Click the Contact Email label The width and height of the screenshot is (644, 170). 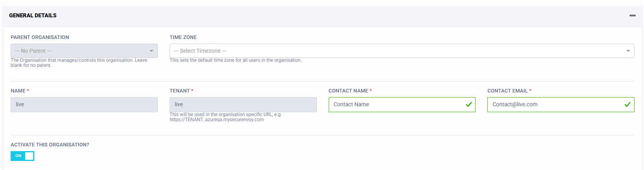pyautogui.click(x=507, y=91)
